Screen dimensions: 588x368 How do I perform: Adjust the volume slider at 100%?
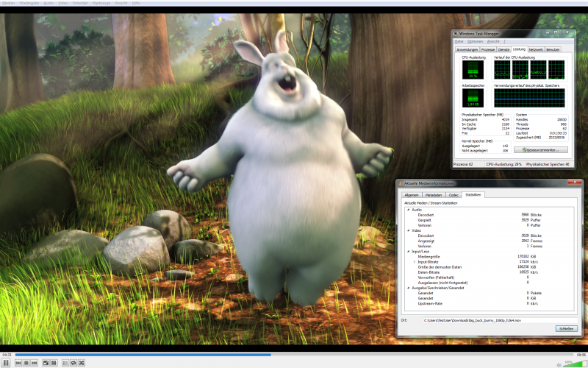coord(575,364)
